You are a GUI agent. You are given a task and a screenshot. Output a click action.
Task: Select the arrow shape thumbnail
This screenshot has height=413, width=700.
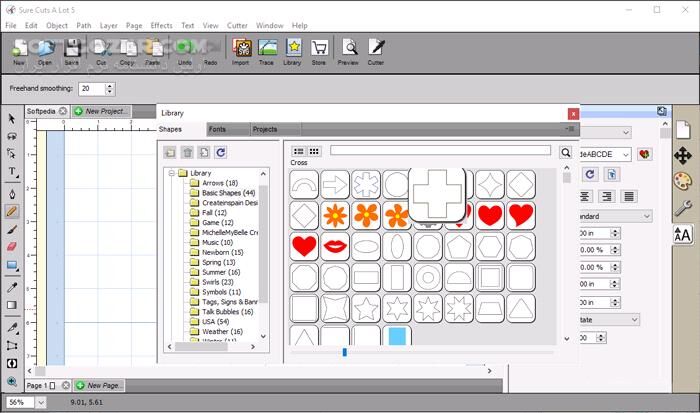click(x=335, y=184)
